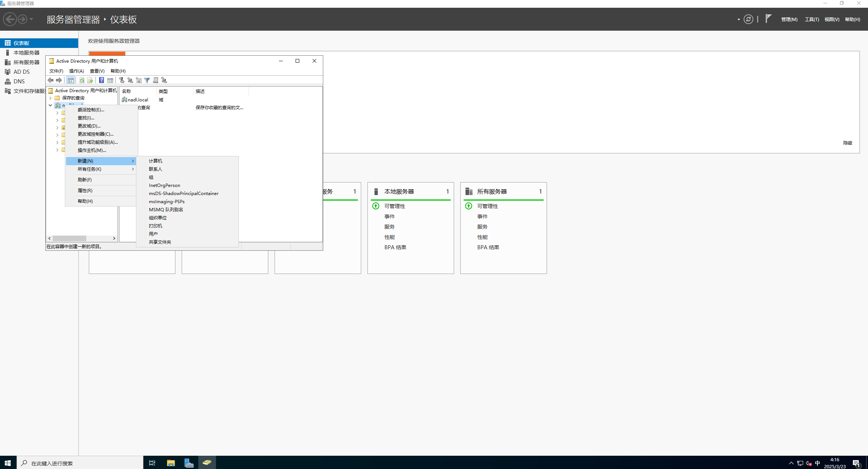Viewport: 868px width, 469px height.
Task: Choose 帮助(H) in context menu
Action: coord(101,201)
